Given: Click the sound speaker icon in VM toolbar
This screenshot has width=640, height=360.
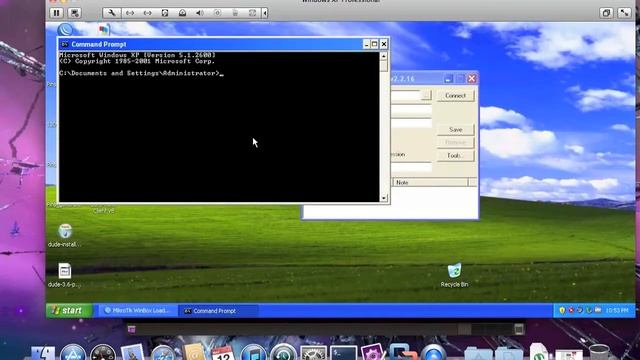Looking at the screenshot, I should (200, 13).
